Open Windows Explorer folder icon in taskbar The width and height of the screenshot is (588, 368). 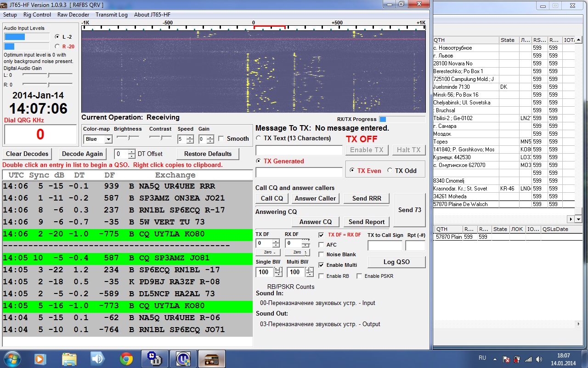(69, 359)
